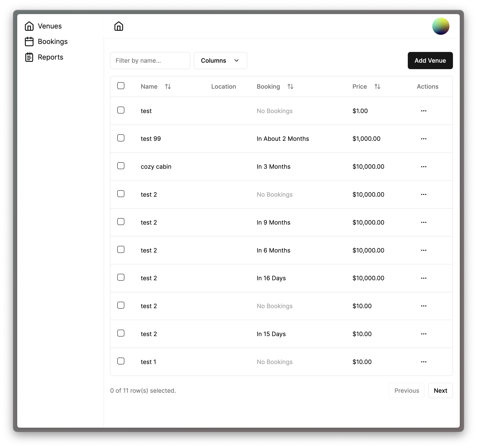Sort table by Booking column
The width and height of the screenshot is (477, 448).
pos(275,87)
